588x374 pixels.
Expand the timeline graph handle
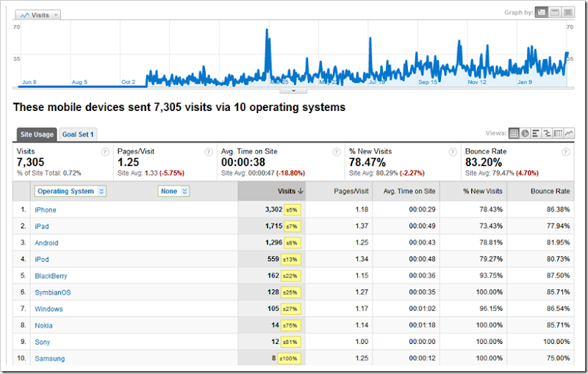click(293, 91)
